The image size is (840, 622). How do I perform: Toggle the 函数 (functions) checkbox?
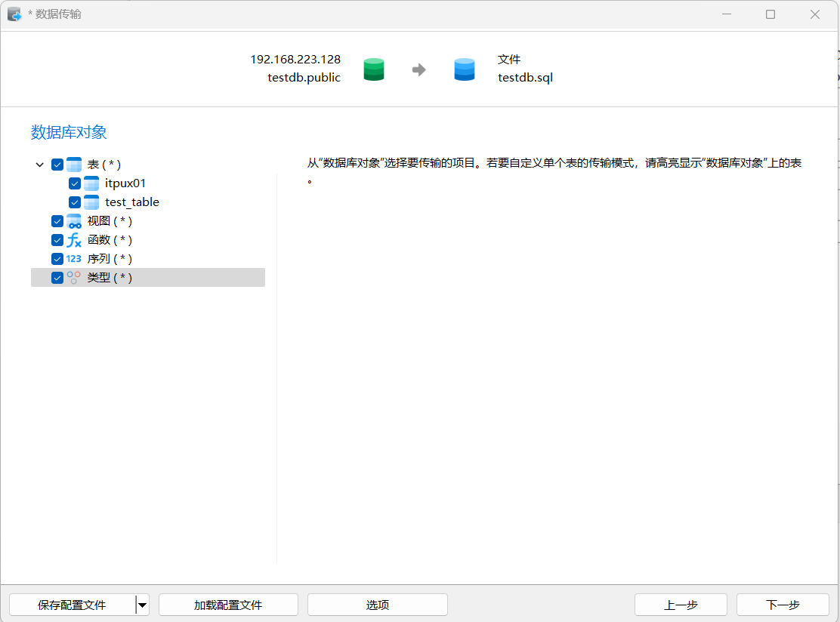pyautogui.click(x=57, y=240)
